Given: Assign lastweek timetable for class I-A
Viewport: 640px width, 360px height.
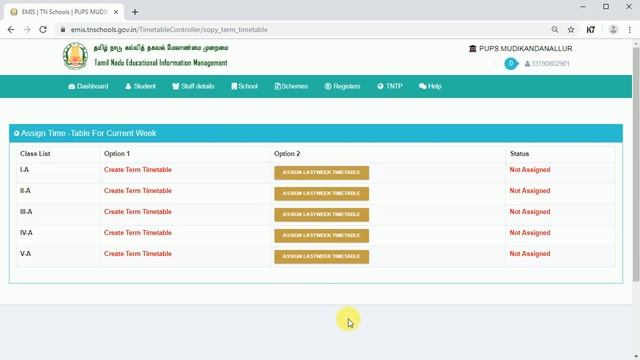Looking at the screenshot, I should click(322, 173).
